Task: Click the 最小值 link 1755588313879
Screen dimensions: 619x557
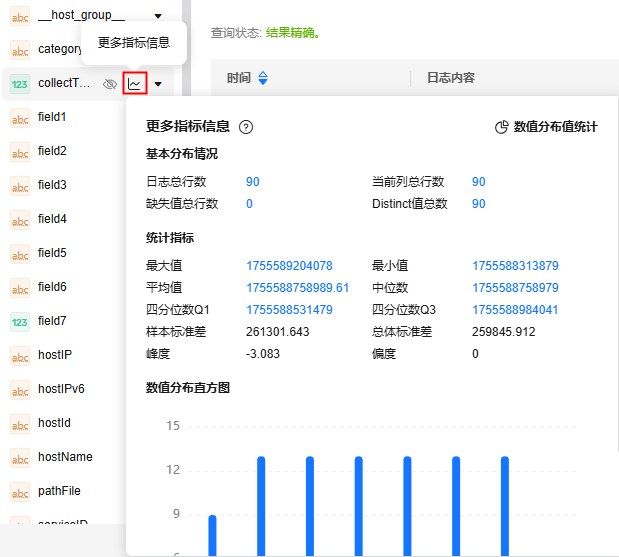Action: pyautogui.click(x=515, y=266)
